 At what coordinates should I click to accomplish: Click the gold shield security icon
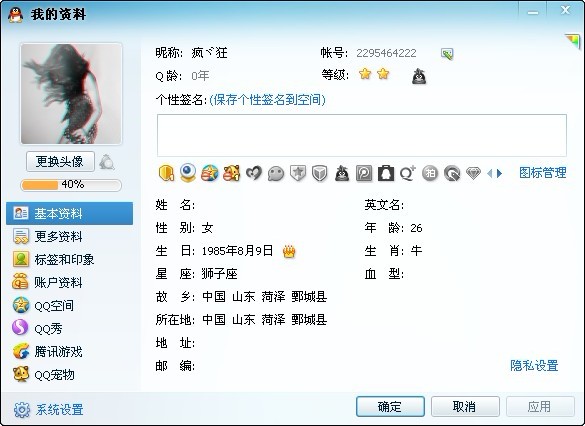(166, 173)
